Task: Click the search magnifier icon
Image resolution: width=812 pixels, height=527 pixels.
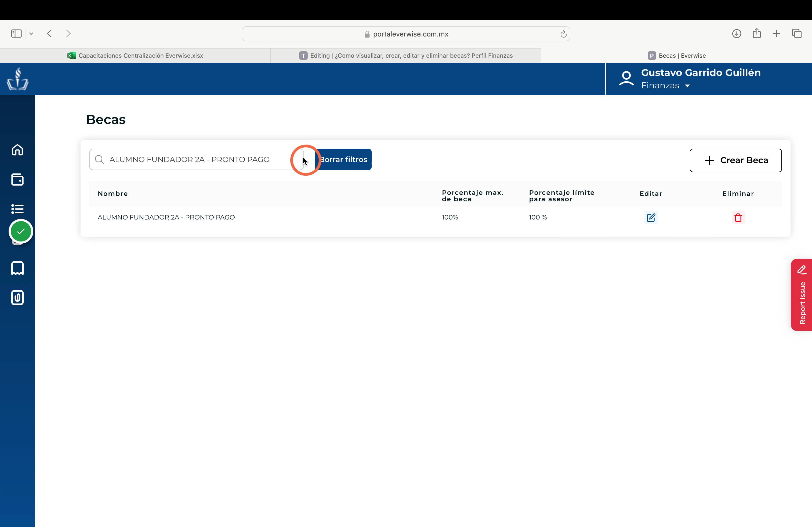Action: point(99,159)
